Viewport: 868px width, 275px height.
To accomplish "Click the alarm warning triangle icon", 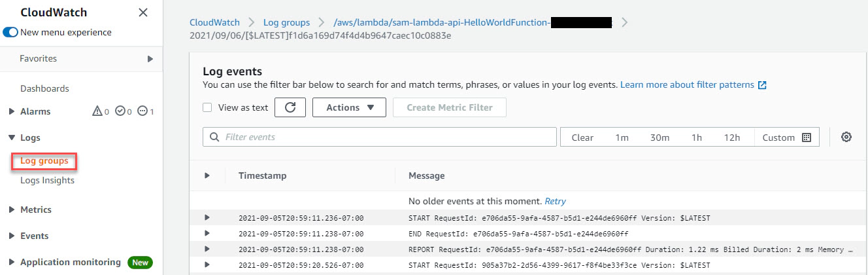I will click(97, 111).
